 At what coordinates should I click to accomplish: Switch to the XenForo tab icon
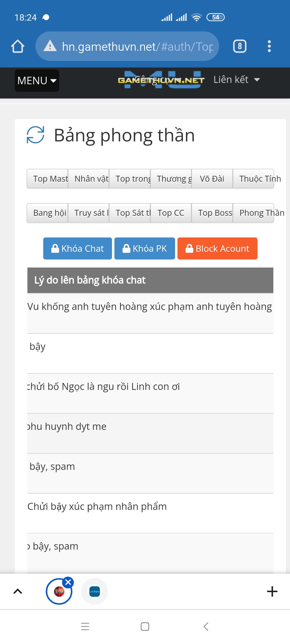point(95,591)
